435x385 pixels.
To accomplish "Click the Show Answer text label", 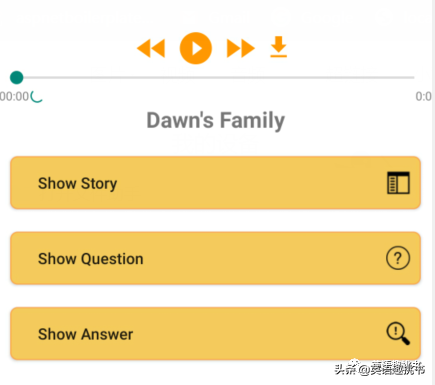I will (85, 334).
